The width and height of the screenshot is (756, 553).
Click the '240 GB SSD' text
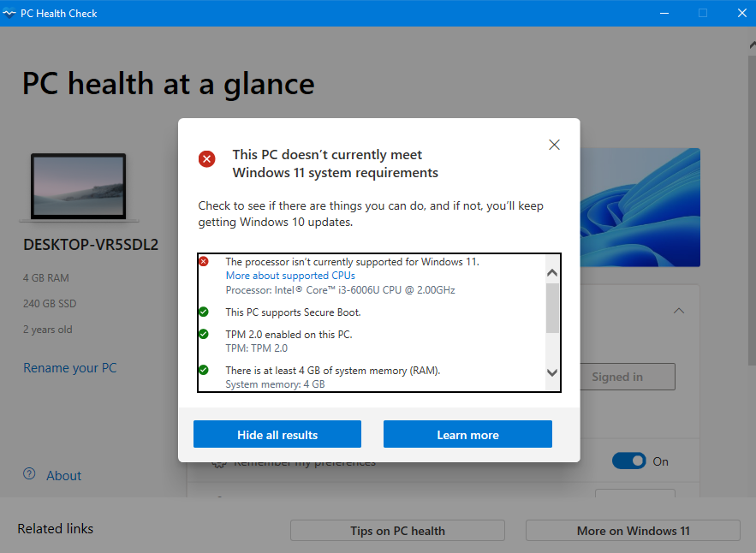pyautogui.click(x=50, y=304)
